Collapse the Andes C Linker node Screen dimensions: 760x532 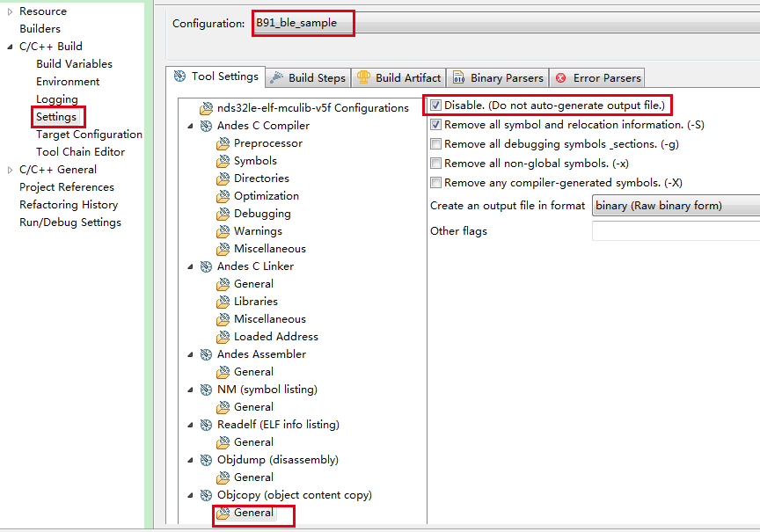[x=191, y=266]
